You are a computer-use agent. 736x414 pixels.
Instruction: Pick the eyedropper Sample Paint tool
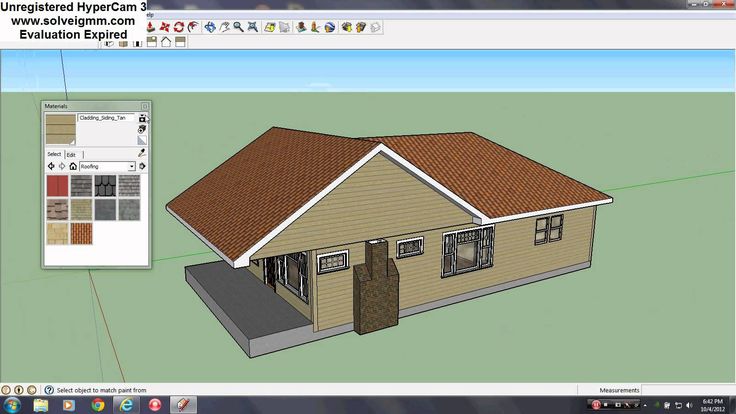(142, 153)
